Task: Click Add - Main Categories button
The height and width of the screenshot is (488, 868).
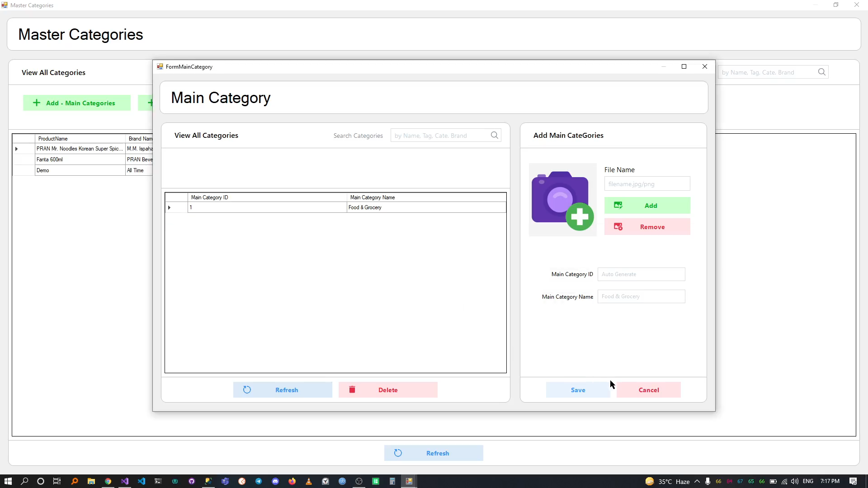Action: point(77,103)
